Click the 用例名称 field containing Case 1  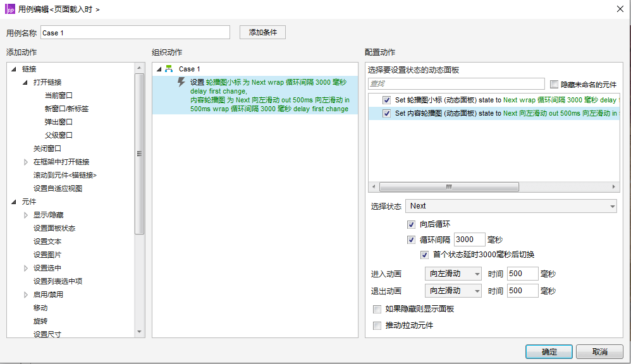coord(135,33)
